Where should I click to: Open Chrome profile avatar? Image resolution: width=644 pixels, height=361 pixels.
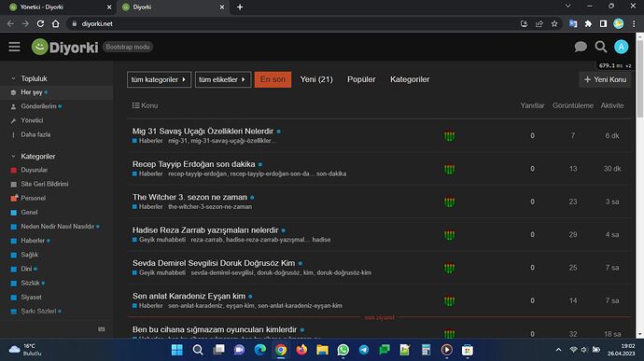(x=619, y=24)
